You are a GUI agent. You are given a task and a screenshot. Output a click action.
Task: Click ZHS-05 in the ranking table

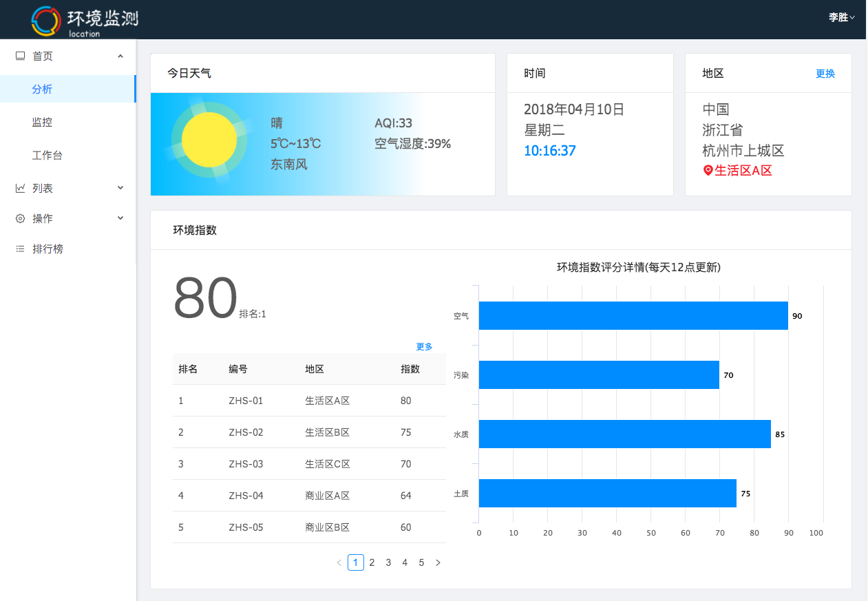246,527
